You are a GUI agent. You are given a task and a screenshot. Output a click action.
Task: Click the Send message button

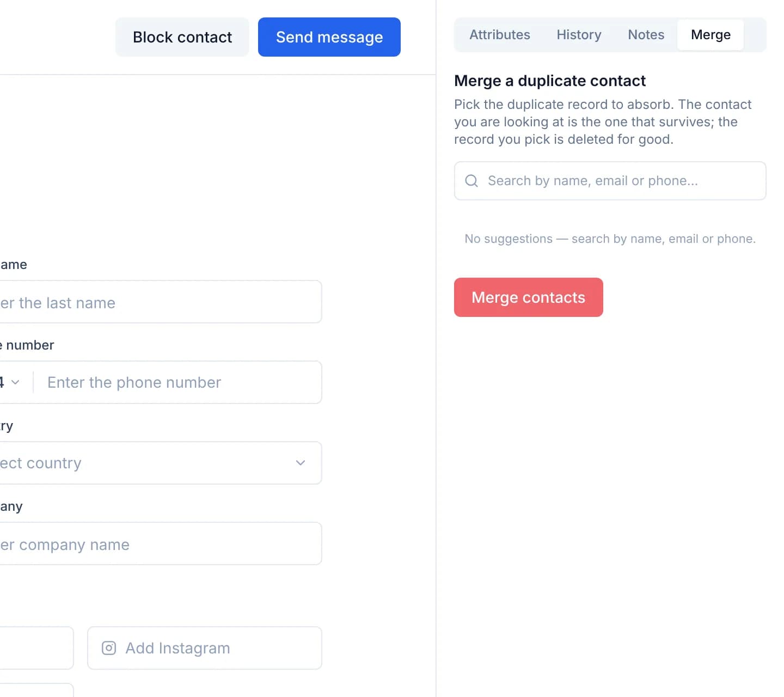tap(329, 37)
